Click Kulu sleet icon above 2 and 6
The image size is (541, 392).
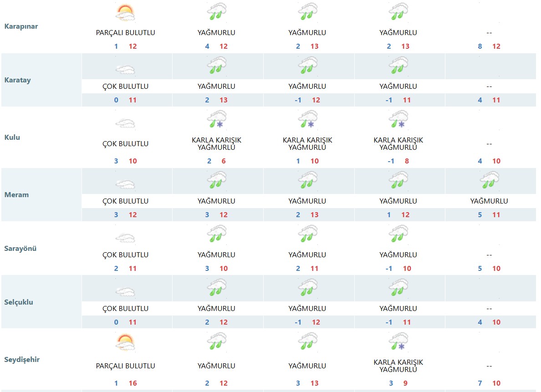click(217, 119)
